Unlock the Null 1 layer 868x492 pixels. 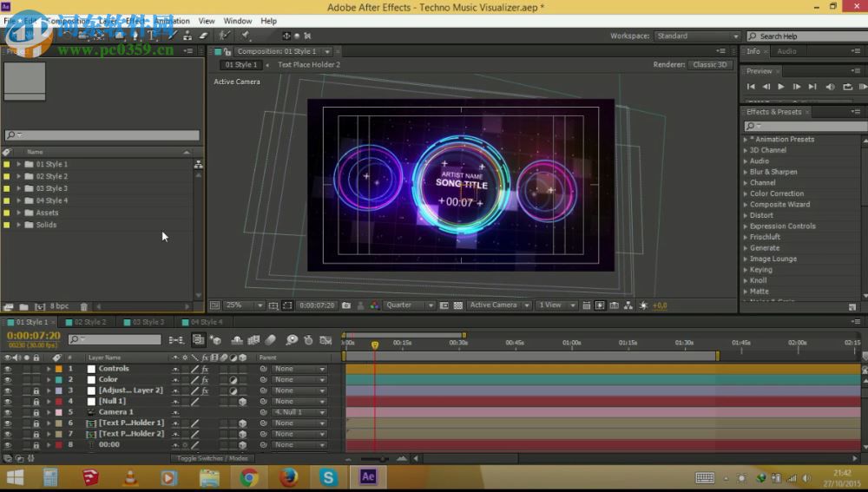pyautogui.click(x=36, y=402)
